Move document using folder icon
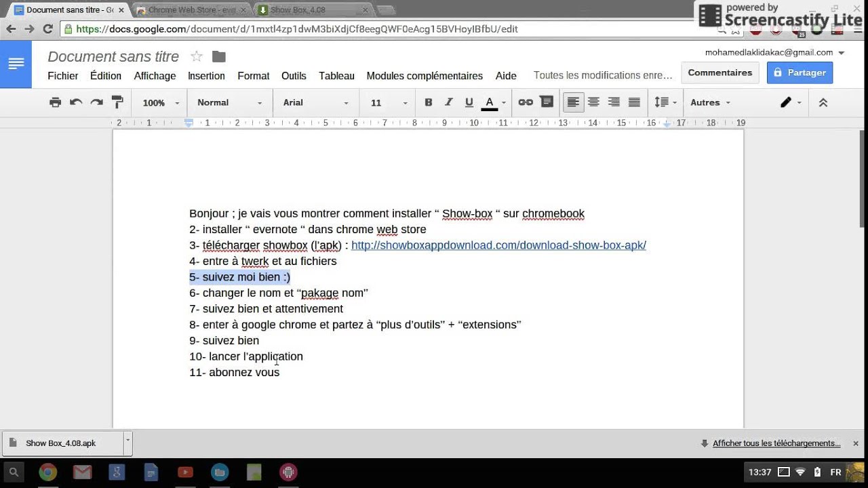Viewport: 868px width, 488px height. 218,56
